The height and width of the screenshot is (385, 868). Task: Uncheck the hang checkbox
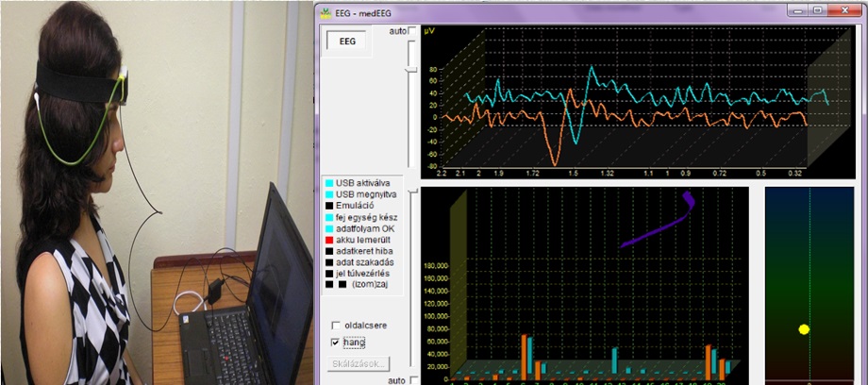tap(336, 343)
